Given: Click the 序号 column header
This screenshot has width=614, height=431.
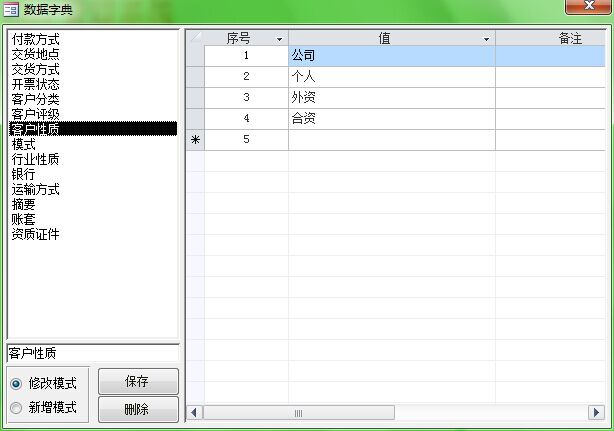Looking at the screenshot, I should click(246, 38).
